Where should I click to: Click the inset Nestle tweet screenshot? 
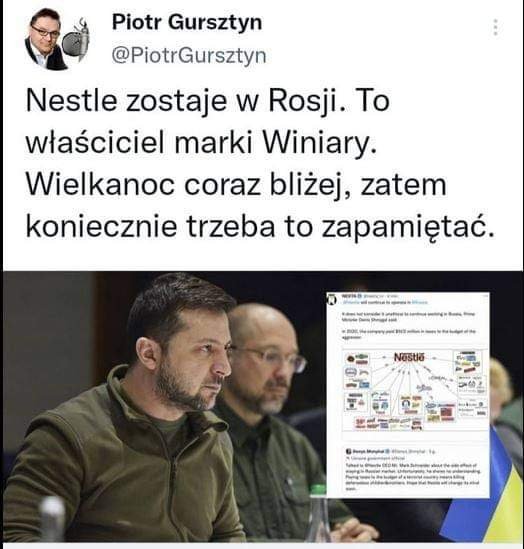(x=408, y=395)
